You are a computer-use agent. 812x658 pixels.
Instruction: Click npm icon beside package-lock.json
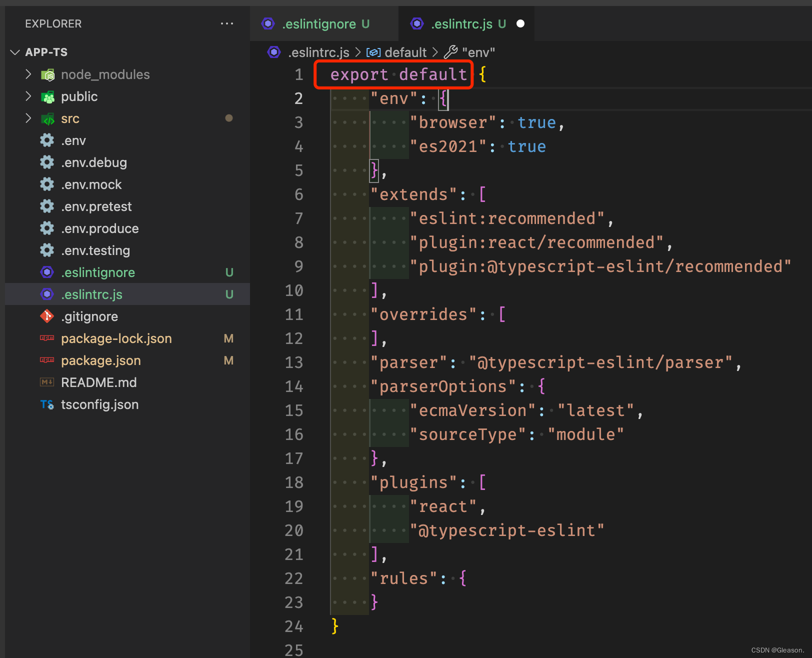click(47, 338)
